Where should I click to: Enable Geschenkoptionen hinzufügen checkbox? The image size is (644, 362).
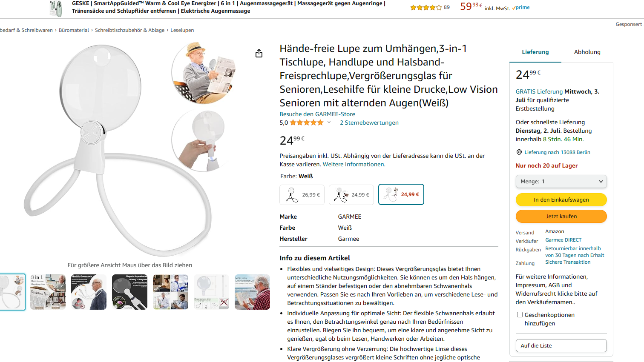[x=520, y=315]
